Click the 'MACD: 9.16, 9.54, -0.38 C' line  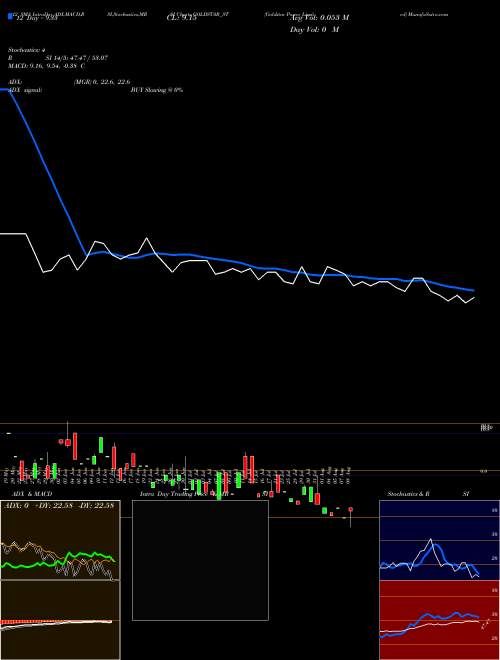[46, 66]
